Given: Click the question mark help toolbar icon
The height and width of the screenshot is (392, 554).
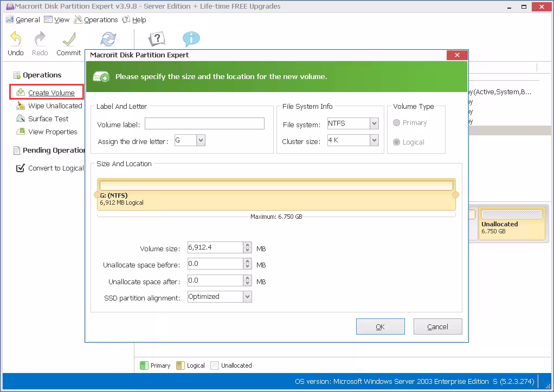Looking at the screenshot, I should [157, 39].
